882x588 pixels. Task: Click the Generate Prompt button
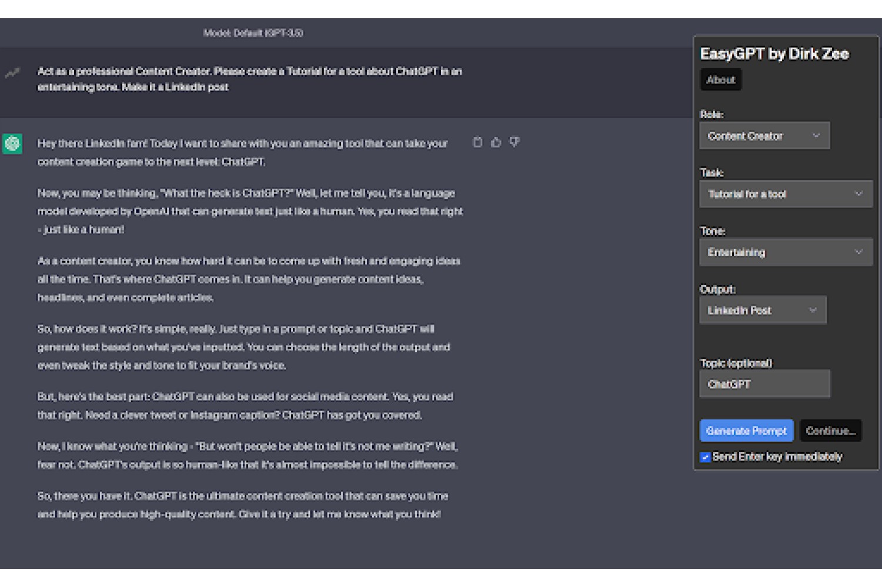(x=746, y=431)
